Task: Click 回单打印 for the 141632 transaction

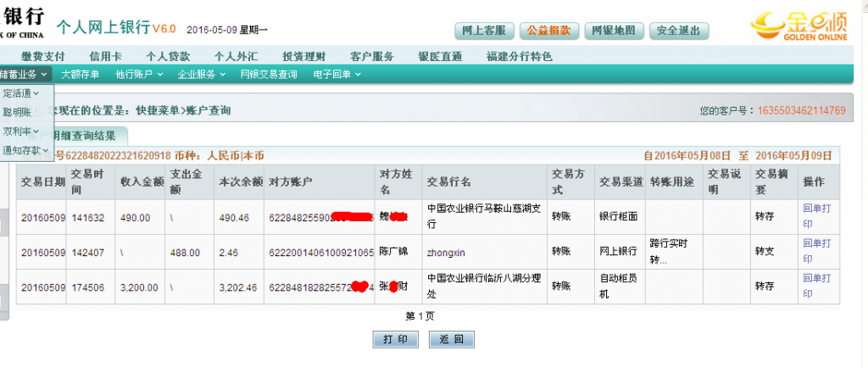Action: click(x=816, y=216)
